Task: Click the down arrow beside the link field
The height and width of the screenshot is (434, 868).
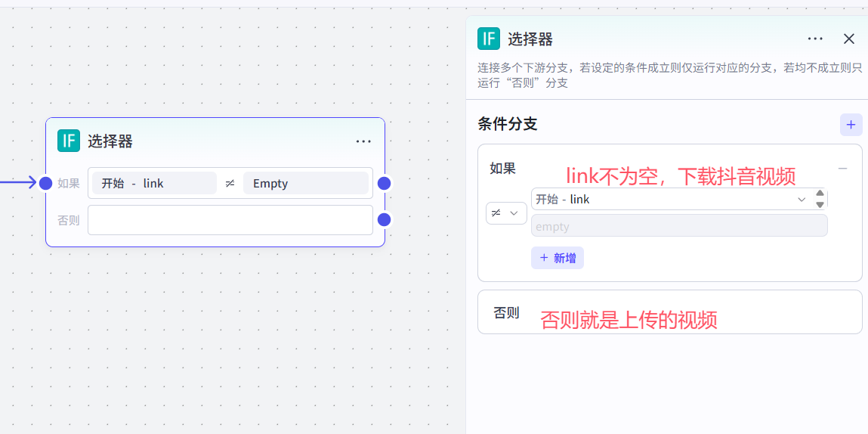Action: [x=820, y=205]
